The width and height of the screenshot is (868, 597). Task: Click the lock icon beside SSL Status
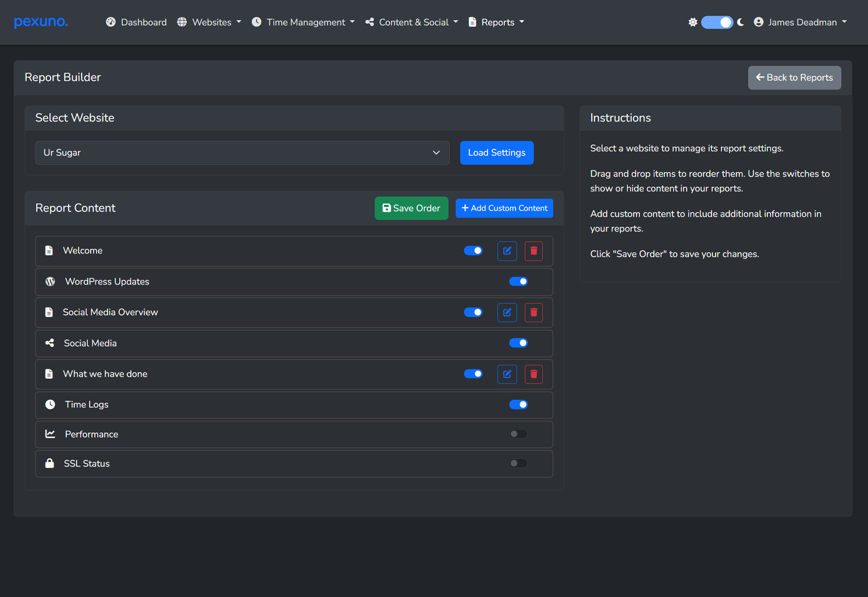pos(50,463)
